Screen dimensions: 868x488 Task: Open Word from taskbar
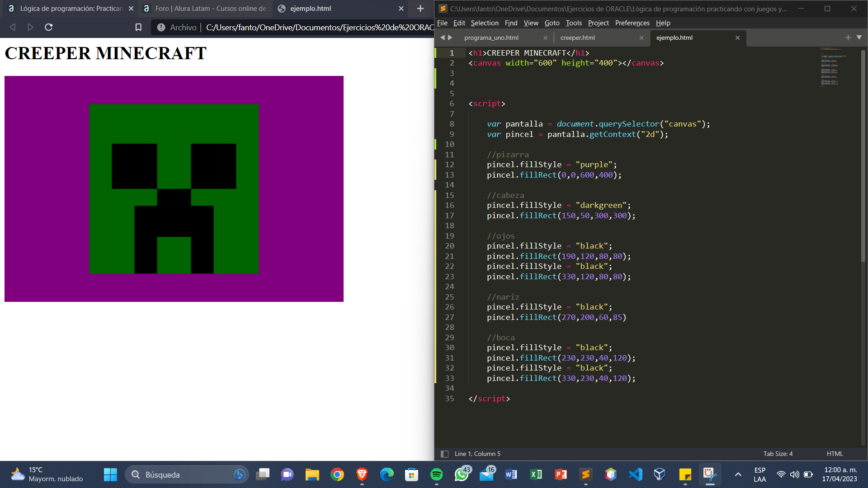point(511,474)
